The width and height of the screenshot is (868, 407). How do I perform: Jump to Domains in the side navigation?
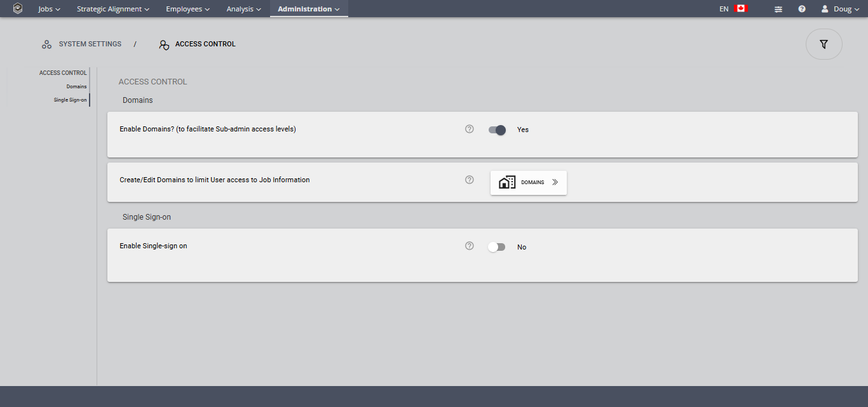[x=76, y=86]
